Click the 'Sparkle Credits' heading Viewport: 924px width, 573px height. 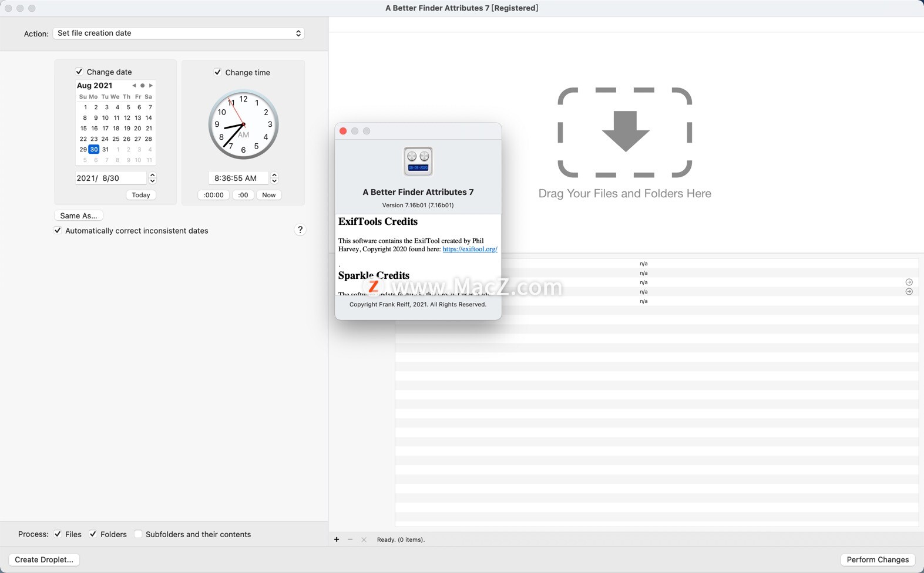point(374,275)
